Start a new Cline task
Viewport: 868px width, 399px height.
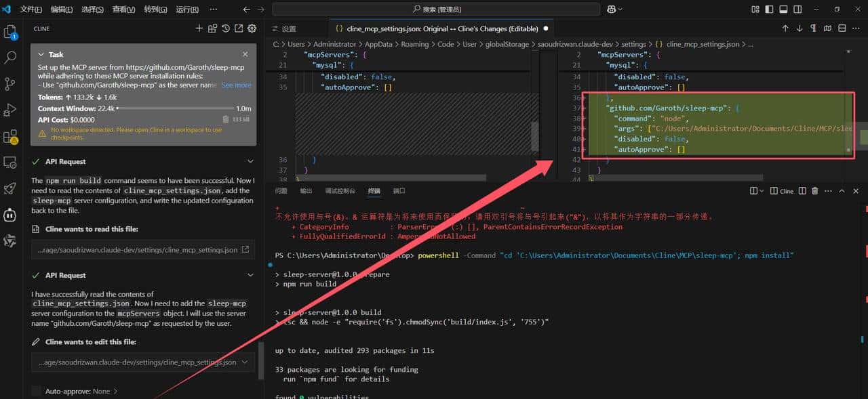pyautogui.click(x=199, y=28)
